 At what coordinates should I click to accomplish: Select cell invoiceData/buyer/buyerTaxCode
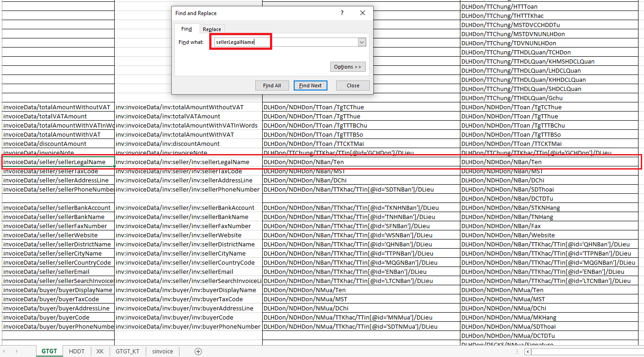point(58,299)
